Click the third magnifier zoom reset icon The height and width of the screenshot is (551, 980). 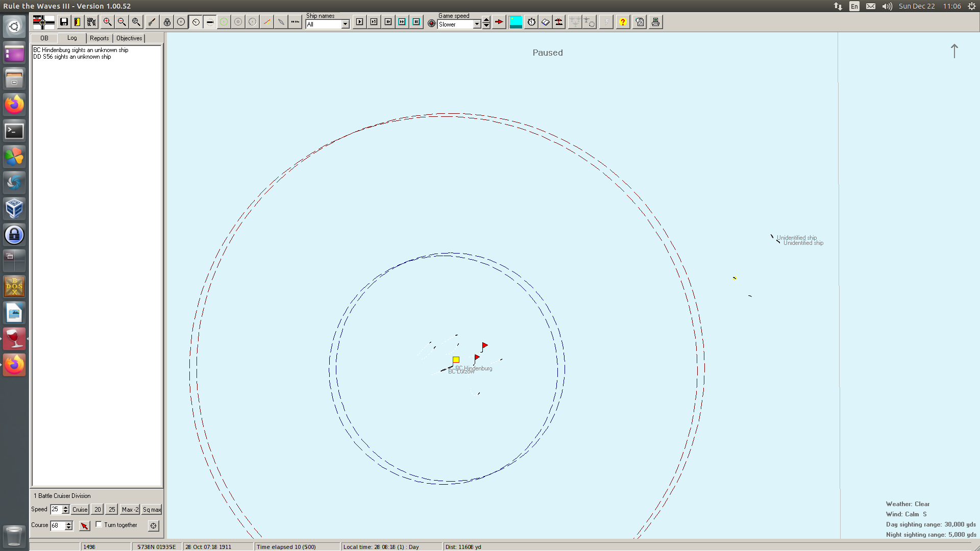click(136, 22)
